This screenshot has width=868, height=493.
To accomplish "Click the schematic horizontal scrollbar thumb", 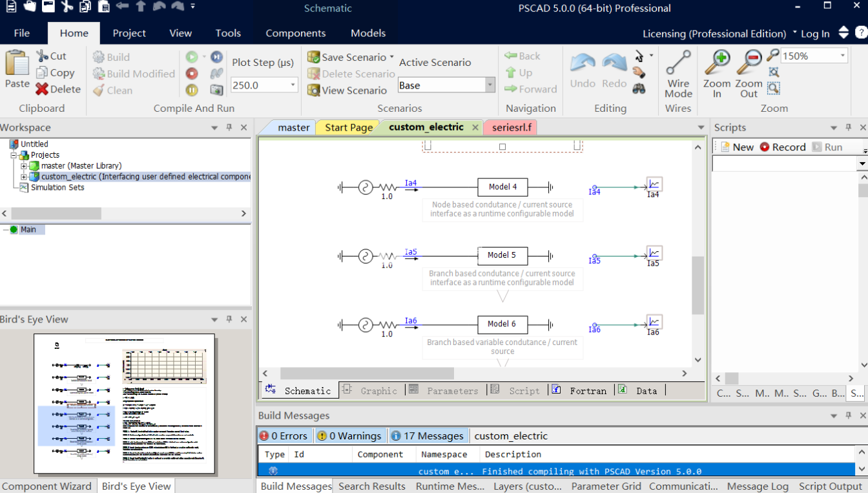I will [367, 373].
